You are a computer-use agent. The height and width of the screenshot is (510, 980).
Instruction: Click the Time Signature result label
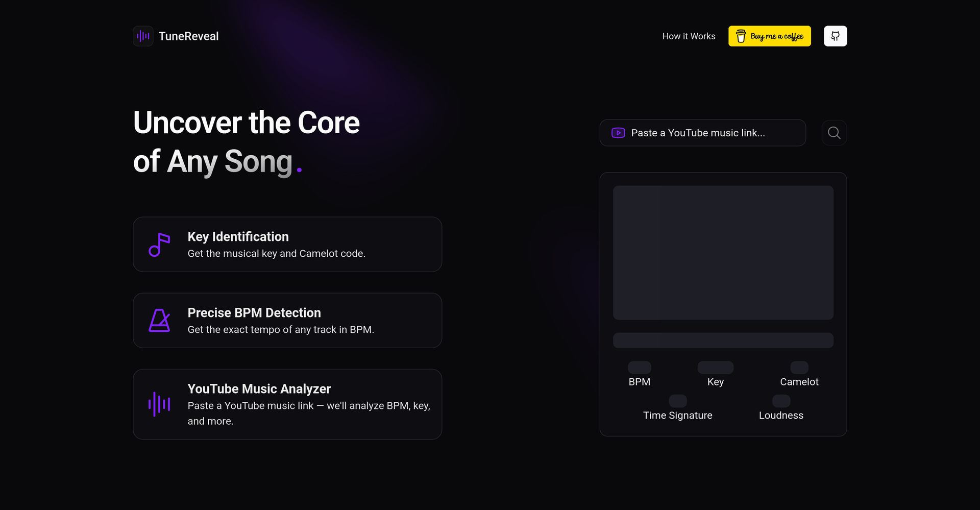[677, 416]
